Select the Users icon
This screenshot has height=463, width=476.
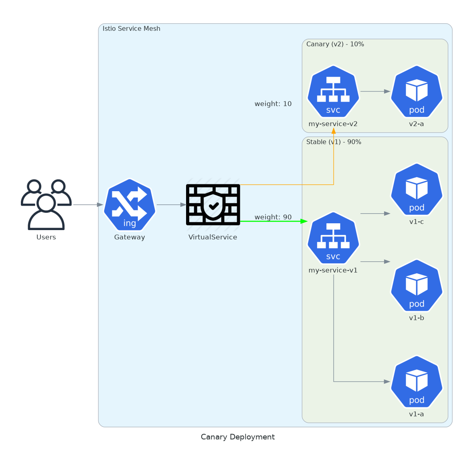click(x=46, y=204)
